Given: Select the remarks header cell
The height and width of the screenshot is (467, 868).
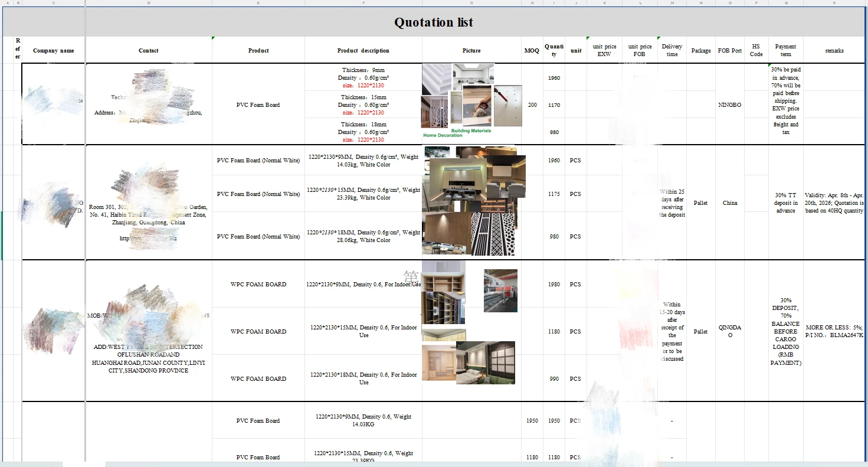Looking at the screenshot, I should pyautogui.click(x=834, y=51).
